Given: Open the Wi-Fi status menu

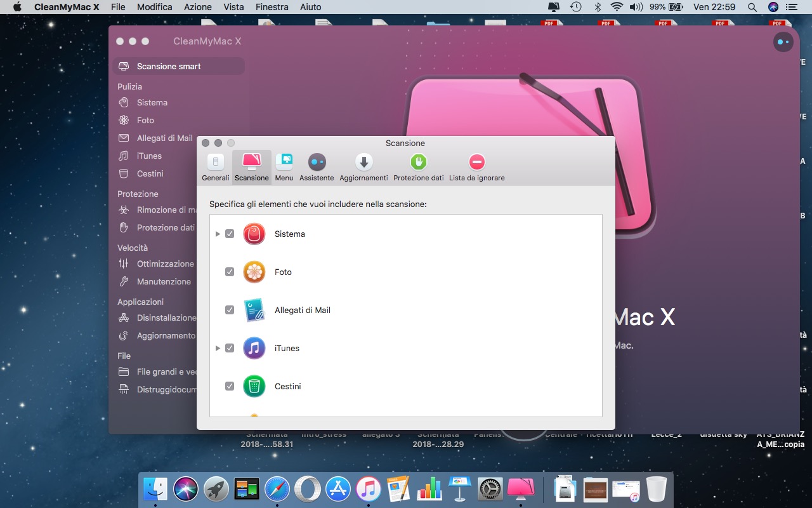Looking at the screenshot, I should click(x=617, y=7).
